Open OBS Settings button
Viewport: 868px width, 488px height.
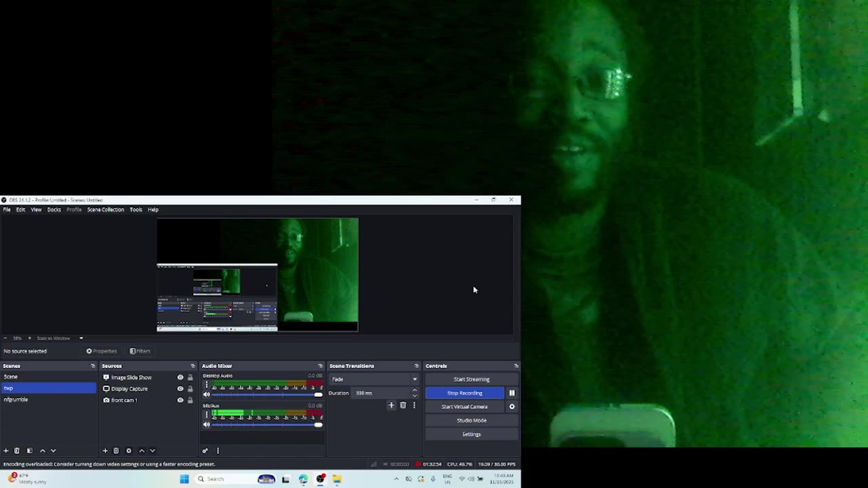click(x=471, y=434)
